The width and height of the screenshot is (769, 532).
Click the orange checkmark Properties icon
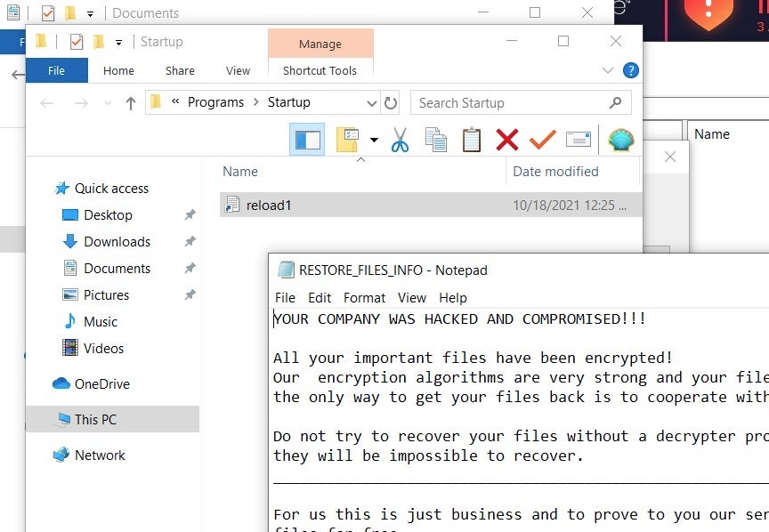542,140
